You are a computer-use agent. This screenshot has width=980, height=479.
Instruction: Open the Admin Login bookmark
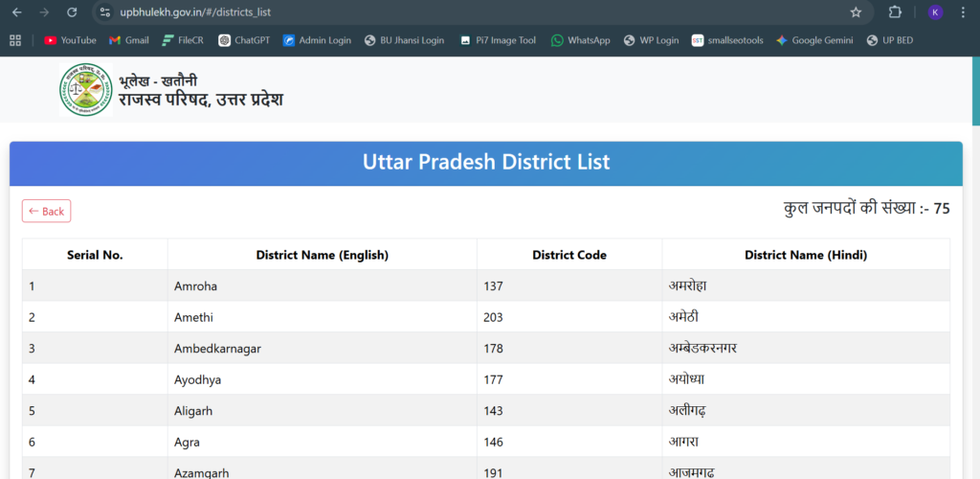tap(317, 40)
